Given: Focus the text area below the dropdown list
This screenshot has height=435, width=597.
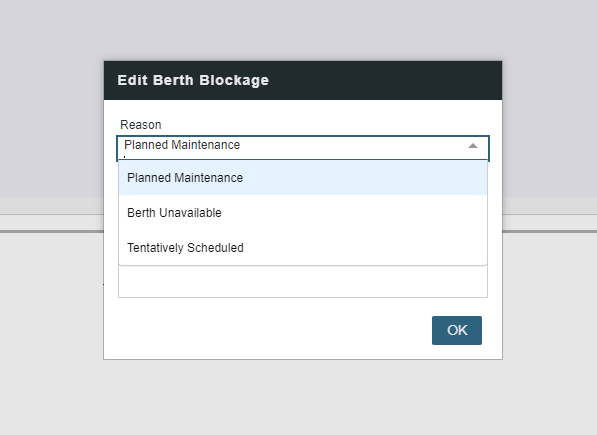Looking at the screenshot, I should tap(303, 282).
